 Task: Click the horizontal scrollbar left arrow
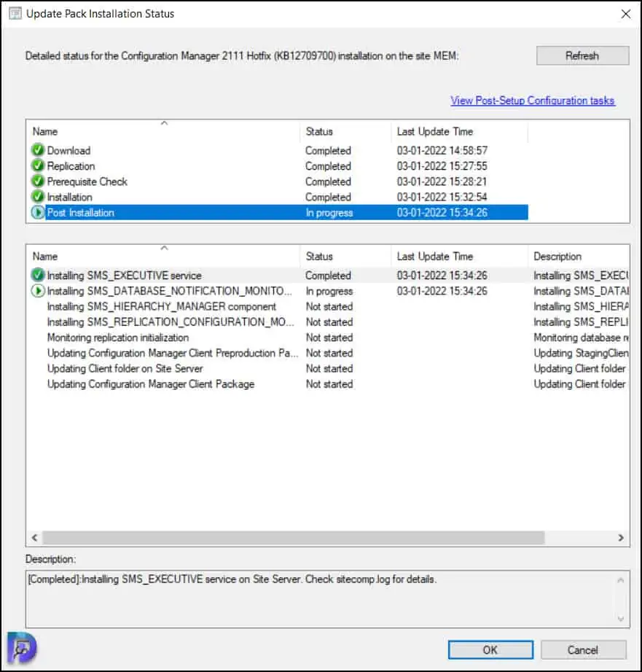point(35,537)
